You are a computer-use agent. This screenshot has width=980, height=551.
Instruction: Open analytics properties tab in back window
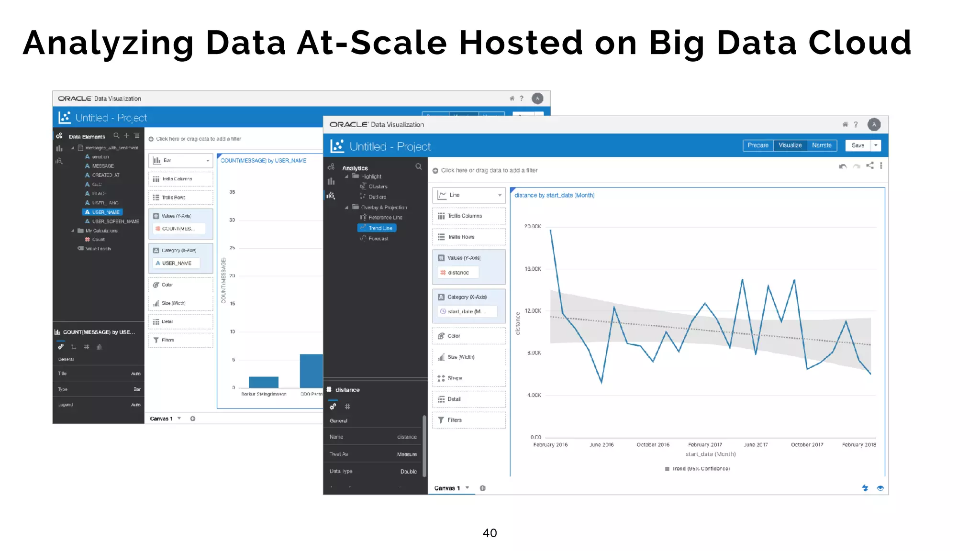click(99, 347)
